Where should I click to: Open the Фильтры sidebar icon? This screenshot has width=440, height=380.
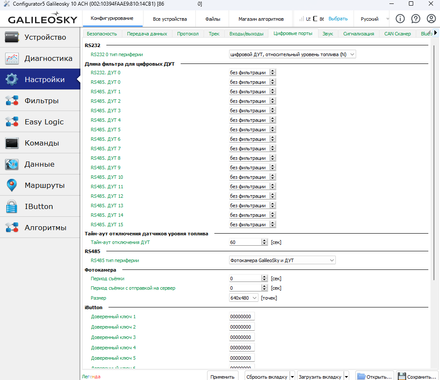12,100
